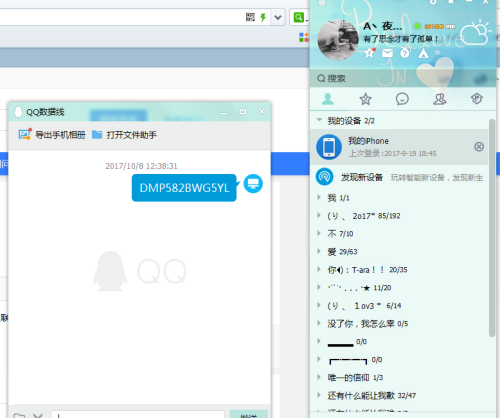Remove iPhone device with circled X
Screen dimensions: 500x418
479,147
